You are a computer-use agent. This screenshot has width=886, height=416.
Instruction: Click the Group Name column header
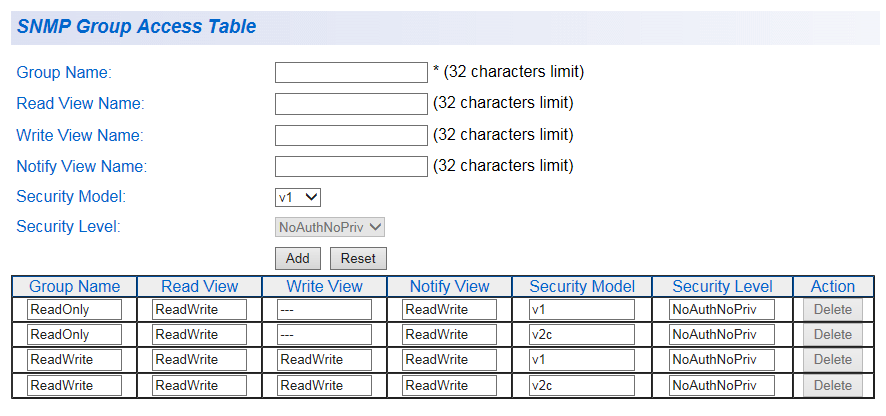[75, 287]
